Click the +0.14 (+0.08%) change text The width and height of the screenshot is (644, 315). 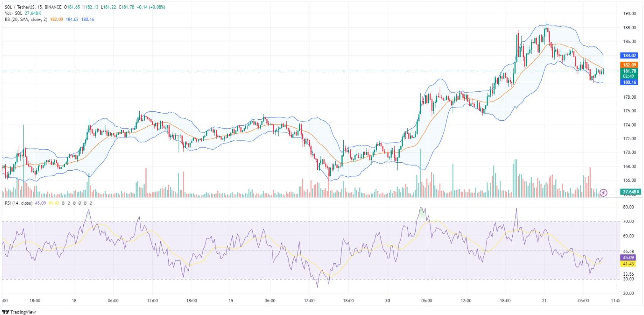tap(151, 7)
